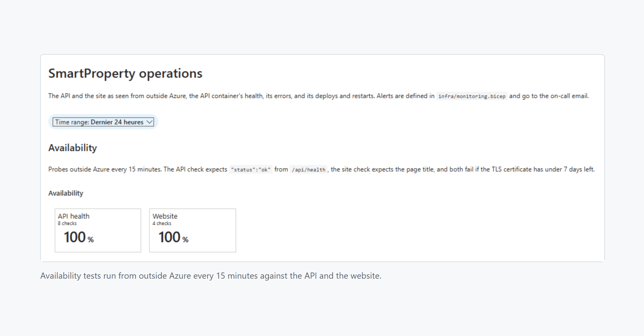Image resolution: width=644 pixels, height=336 pixels.
Task: Click the caption beginning 'Availability tests run'
Action: click(x=211, y=276)
